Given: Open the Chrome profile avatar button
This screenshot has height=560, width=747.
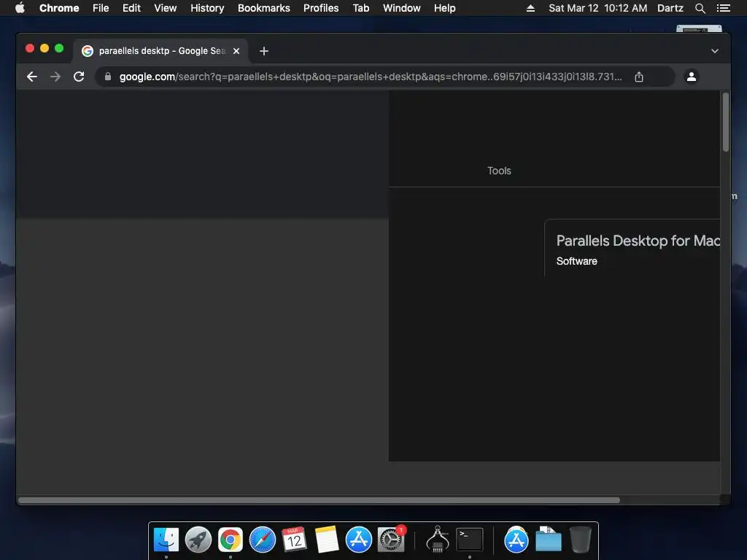Looking at the screenshot, I should [692, 76].
